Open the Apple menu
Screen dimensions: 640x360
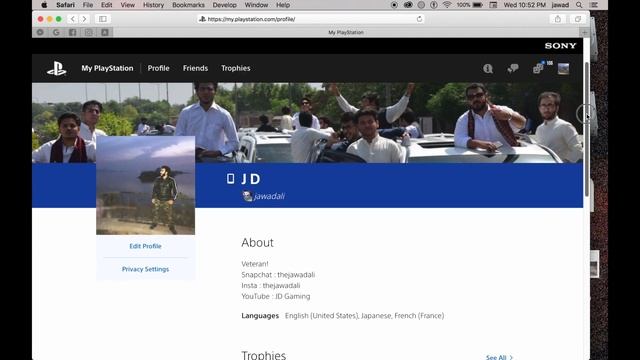(44, 5)
